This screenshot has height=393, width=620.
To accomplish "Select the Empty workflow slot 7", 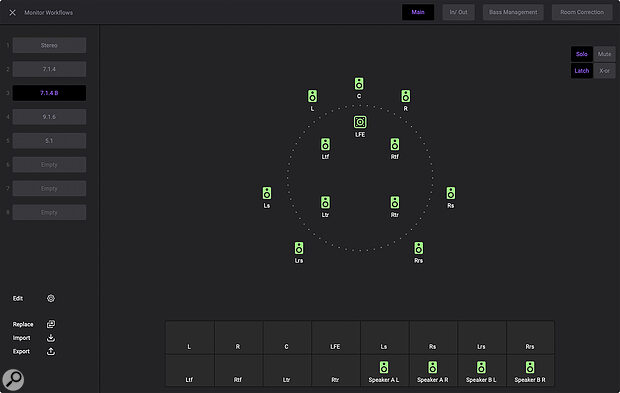I will click(x=49, y=189).
